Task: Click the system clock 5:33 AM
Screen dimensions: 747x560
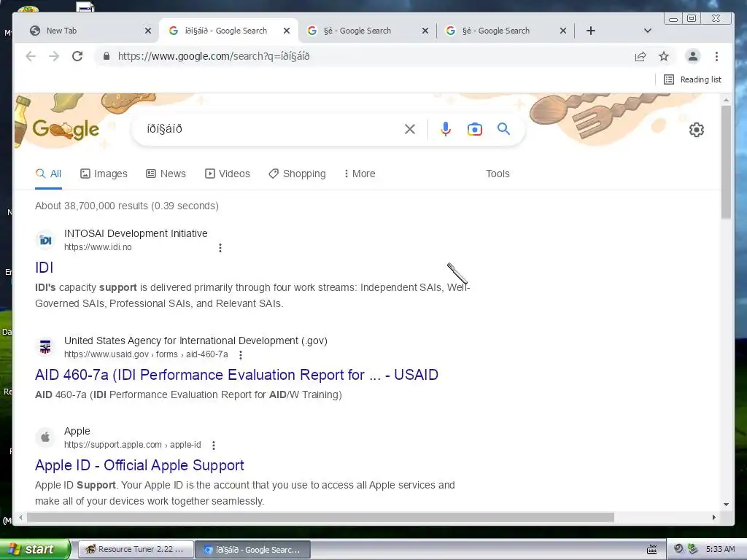Action: 720,549
